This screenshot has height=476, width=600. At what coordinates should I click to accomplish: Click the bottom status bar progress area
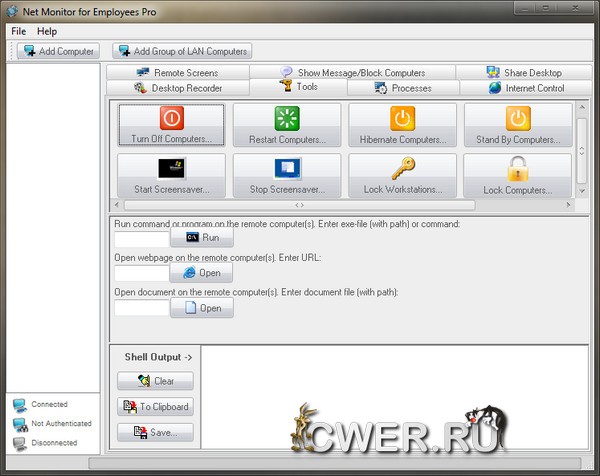(335, 463)
